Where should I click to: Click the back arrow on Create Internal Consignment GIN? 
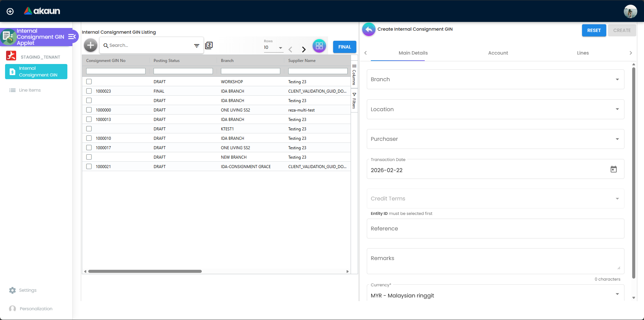click(368, 29)
